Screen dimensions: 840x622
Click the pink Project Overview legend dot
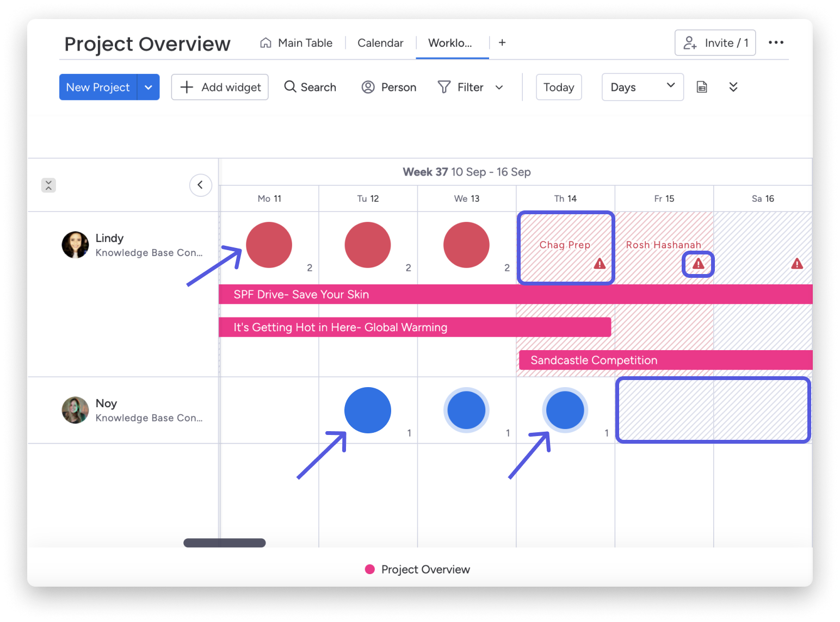click(x=370, y=569)
